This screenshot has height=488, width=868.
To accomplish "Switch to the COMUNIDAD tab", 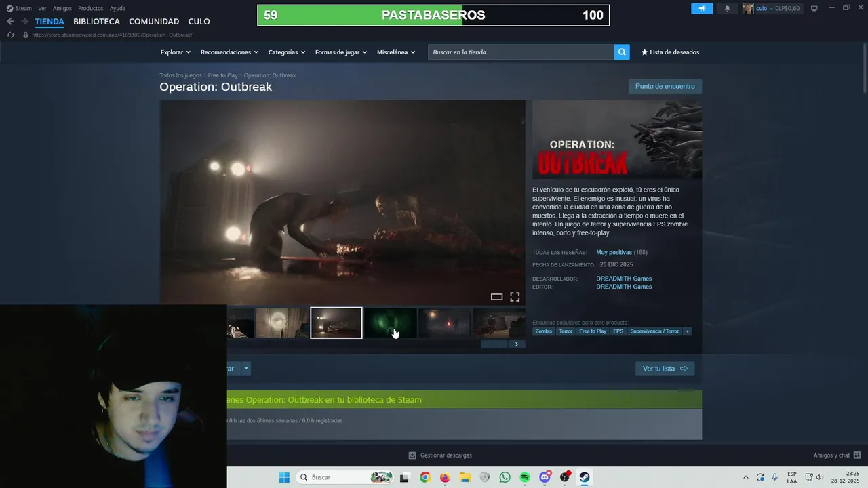I will pyautogui.click(x=154, y=22).
